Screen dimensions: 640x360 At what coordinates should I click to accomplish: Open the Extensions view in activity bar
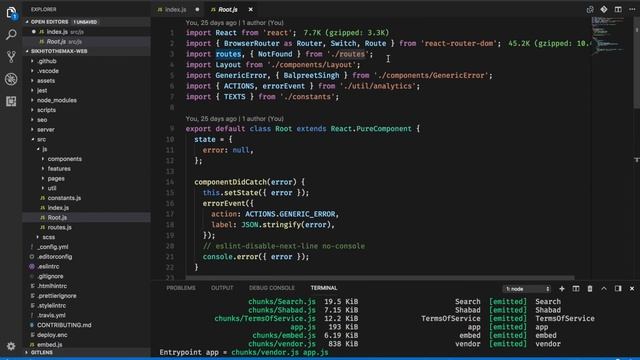click(x=11, y=101)
